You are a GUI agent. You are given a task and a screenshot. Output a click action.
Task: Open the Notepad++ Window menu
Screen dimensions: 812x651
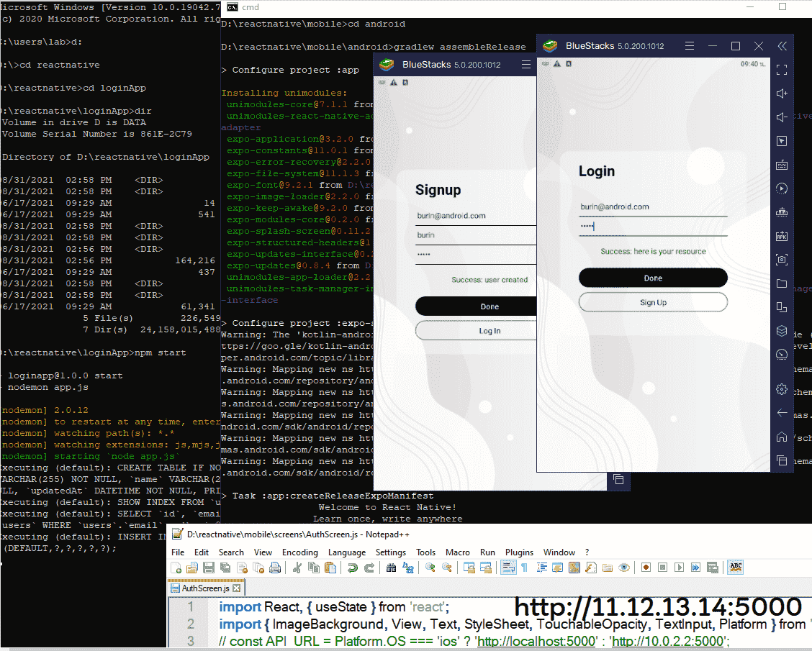(x=559, y=552)
